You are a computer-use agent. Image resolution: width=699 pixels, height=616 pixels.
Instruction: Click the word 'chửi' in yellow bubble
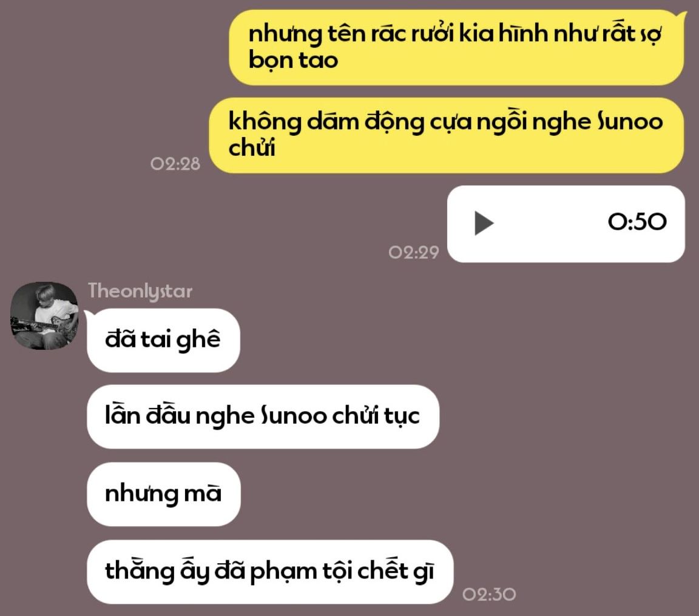(251, 149)
